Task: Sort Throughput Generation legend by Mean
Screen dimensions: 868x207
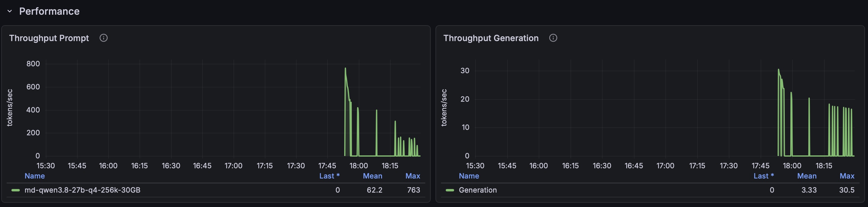Action: pos(807,176)
